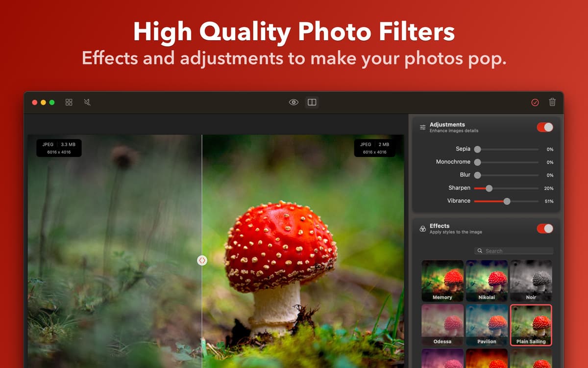Select the Noir effect thumbnail

click(531, 280)
